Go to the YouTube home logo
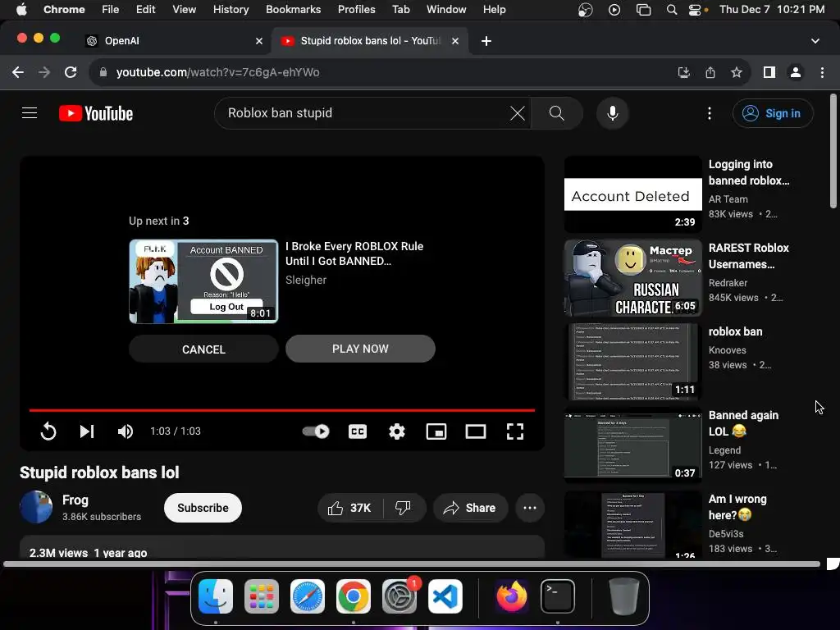The height and width of the screenshot is (630, 840). click(96, 113)
